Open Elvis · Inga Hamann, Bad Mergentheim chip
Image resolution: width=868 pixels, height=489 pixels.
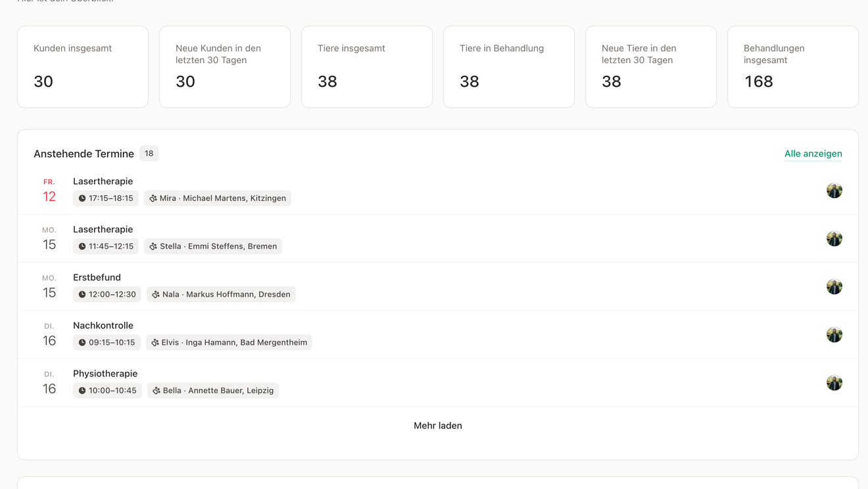[x=229, y=342]
